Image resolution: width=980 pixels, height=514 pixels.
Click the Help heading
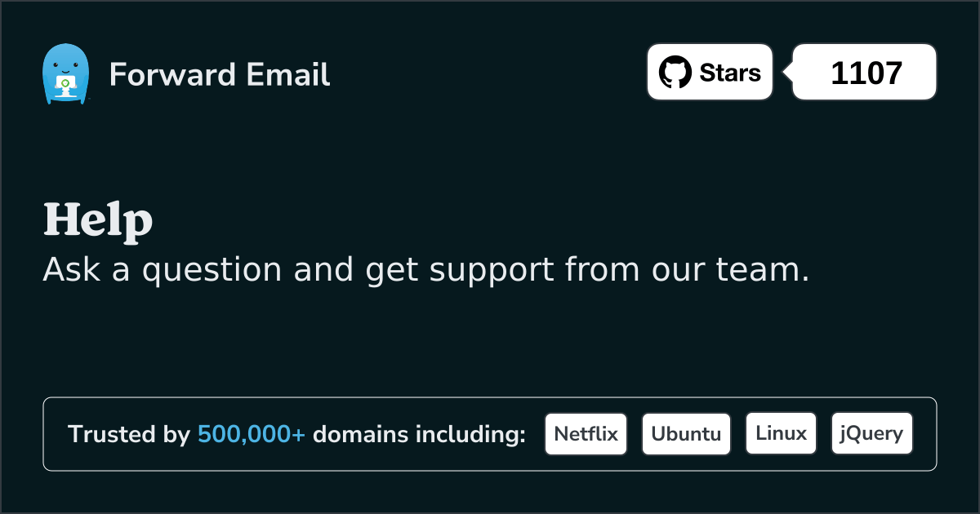pyautogui.click(x=98, y=220)
